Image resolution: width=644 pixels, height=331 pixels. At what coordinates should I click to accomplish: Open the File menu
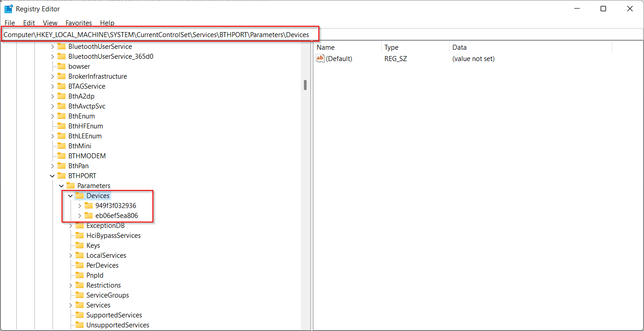point(9,23)
